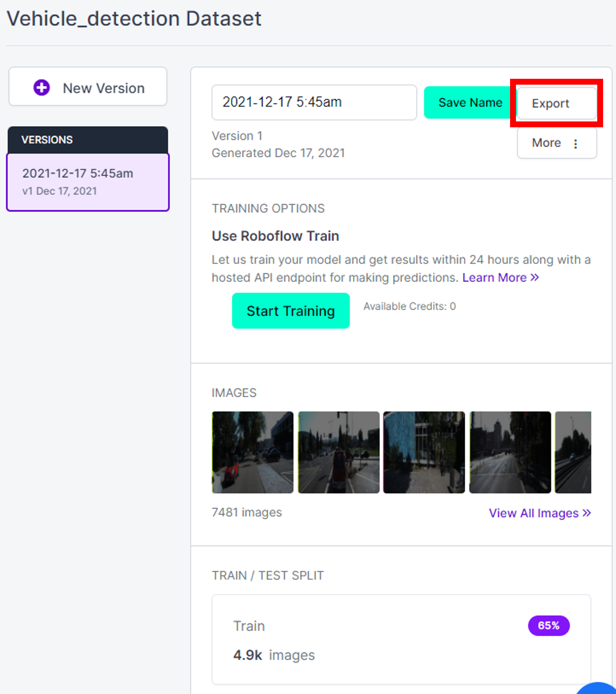Open the Learn More link

point(494,277)
